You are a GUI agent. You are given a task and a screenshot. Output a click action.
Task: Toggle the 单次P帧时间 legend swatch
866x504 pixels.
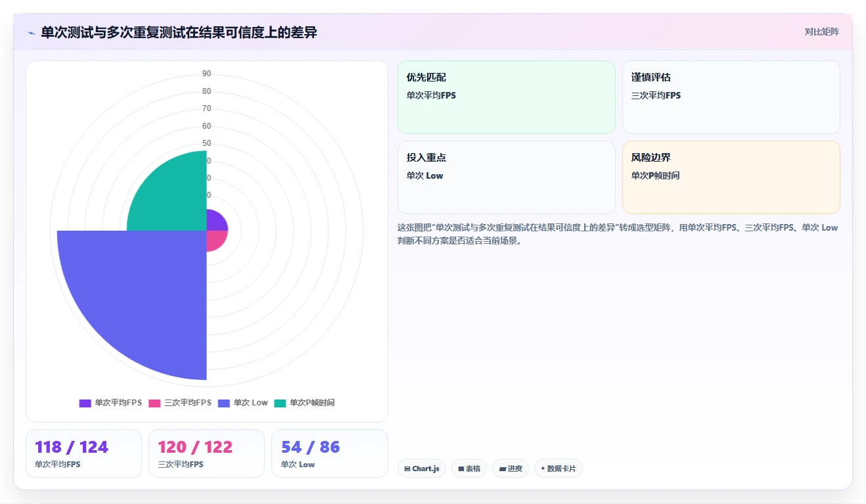pos(281,403)
